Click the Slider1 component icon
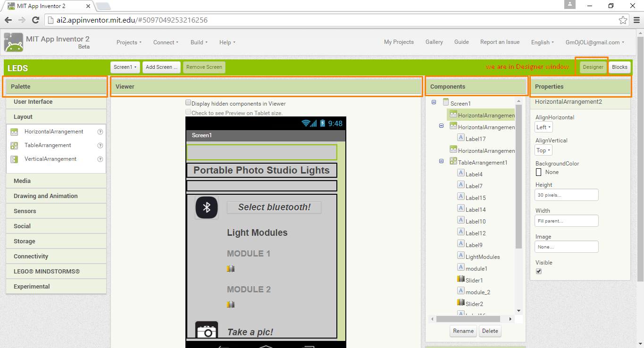This screenshot has width=644, height=348. tap(461, 279)
